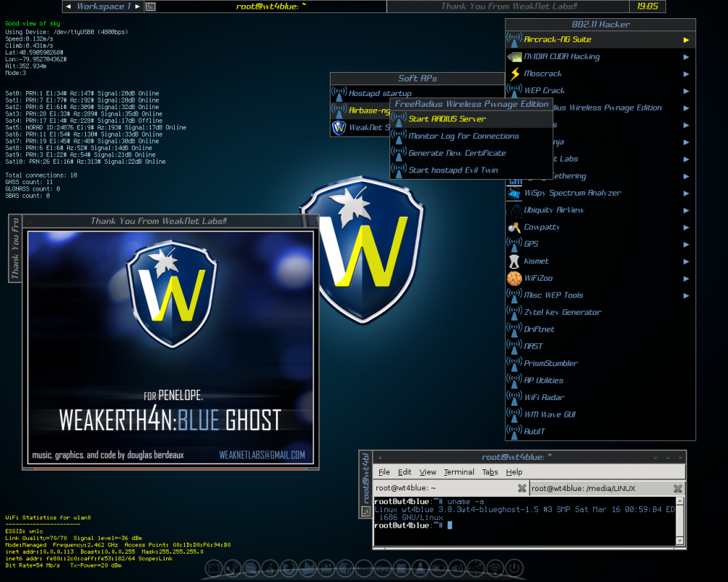Expand the WiSpy Spectrum Analyzer submenu
This screenshot has width=728, height=582.
601,193
